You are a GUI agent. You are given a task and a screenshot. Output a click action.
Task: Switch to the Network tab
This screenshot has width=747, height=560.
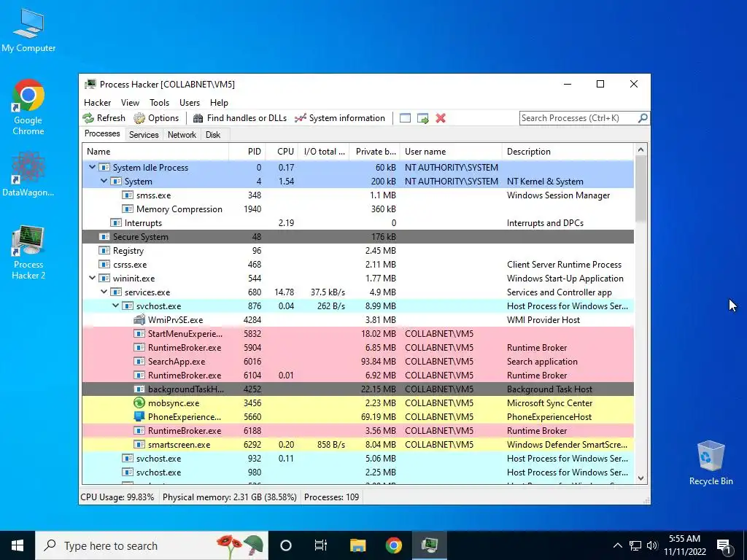point(182,135)
